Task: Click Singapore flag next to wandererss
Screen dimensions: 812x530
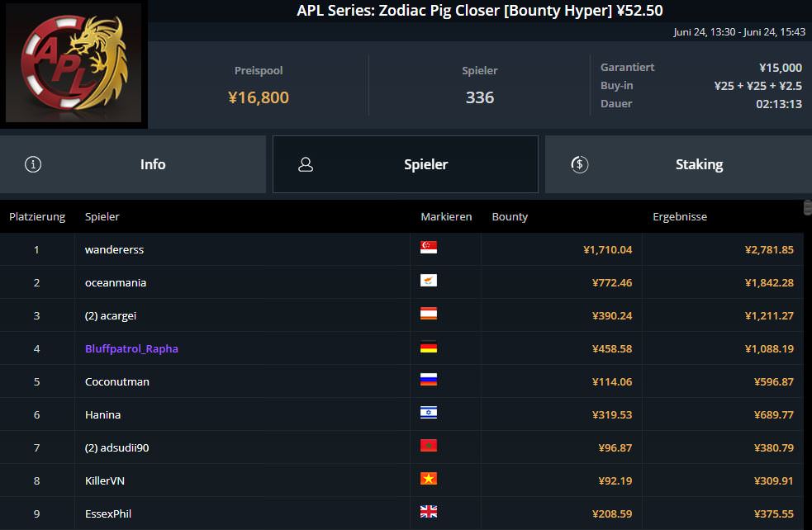Action: click(429, 248)
